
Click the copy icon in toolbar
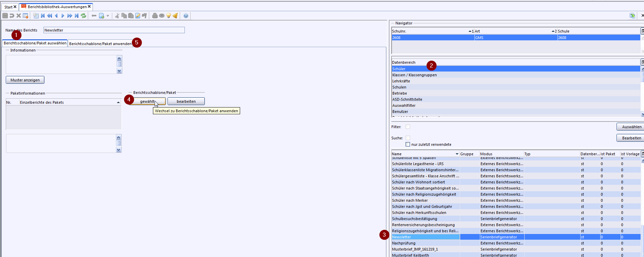(x=124, y=16)
